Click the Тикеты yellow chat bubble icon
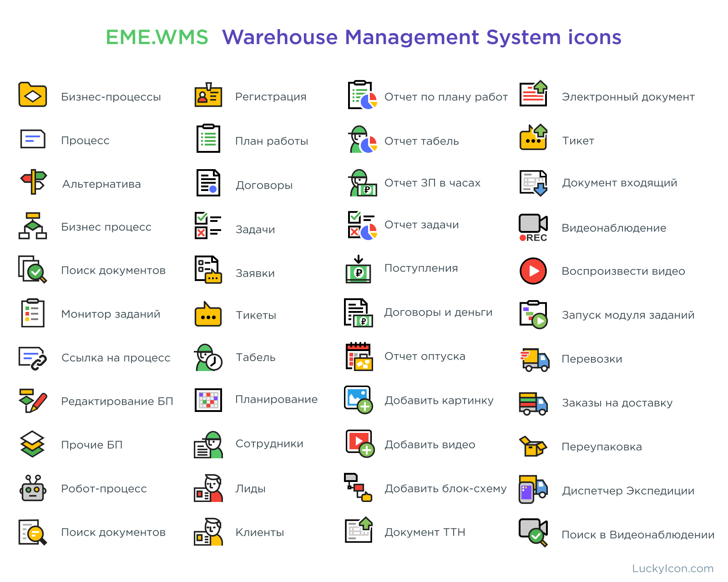The width and height of the screenshot is (728, 582). click(208, 314)
